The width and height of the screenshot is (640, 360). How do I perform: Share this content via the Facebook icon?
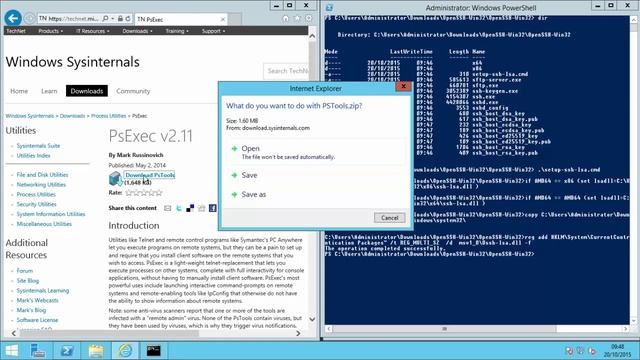pyautogui.click(x=213, y=208)
